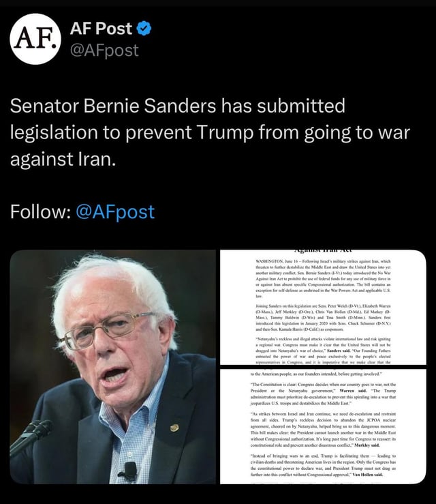Follow the blue @AFpost mention link
The height and width of the screenshot is (504, 436).
115,212
